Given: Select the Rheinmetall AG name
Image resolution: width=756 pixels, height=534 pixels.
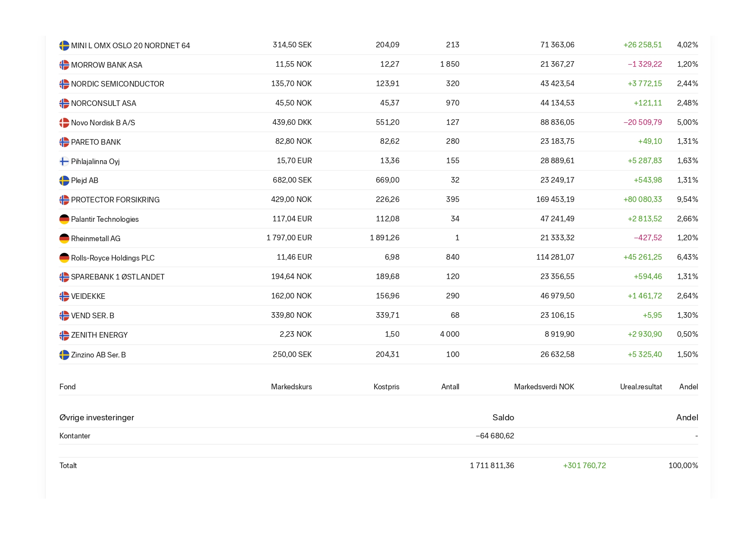Looking at the screenshot, I should click(96, 239).
